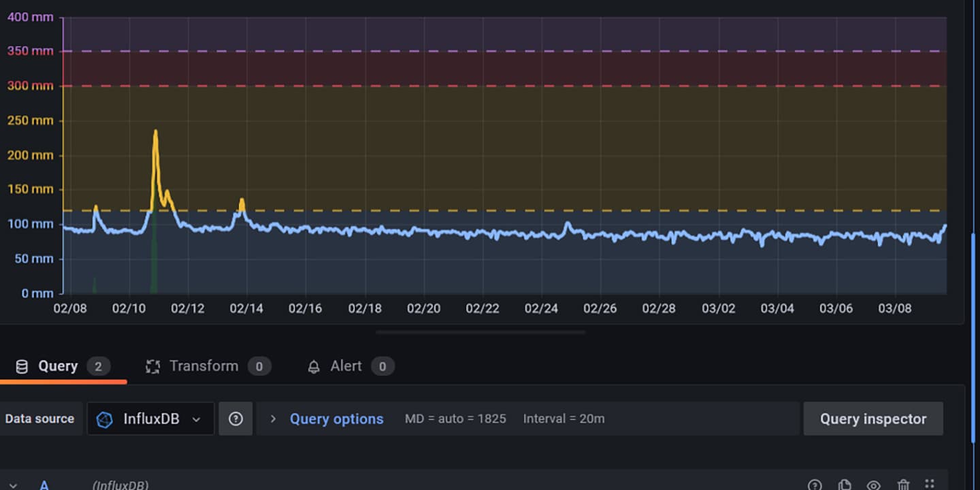Click the panel resize handle below the chart

(x=480, y=333)
